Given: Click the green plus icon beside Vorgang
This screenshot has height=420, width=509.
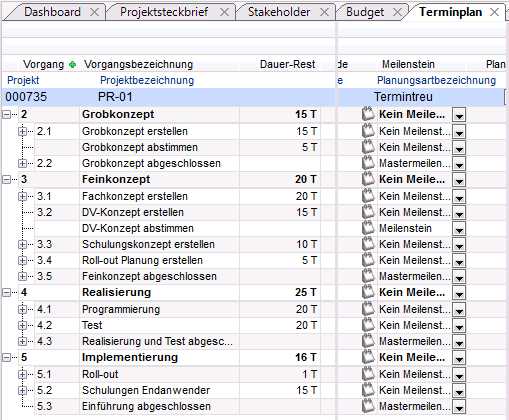Looking at the screenshot, I should coord(72,65).
